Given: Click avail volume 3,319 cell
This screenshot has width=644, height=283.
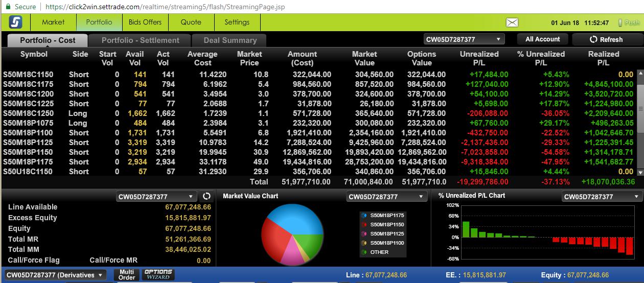Looking at the screenshot, I should click(136, 143).
